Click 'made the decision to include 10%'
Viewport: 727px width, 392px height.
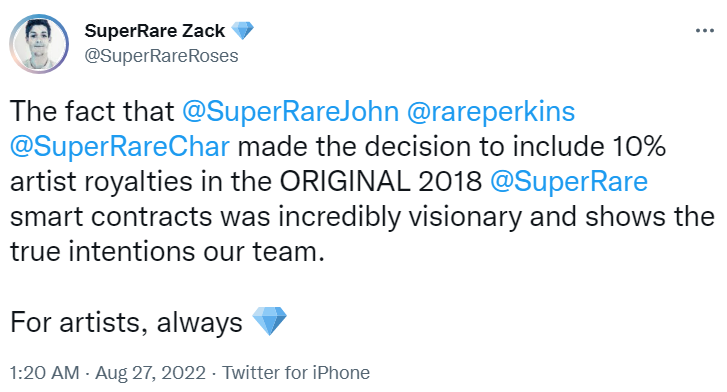pos(452,147)
